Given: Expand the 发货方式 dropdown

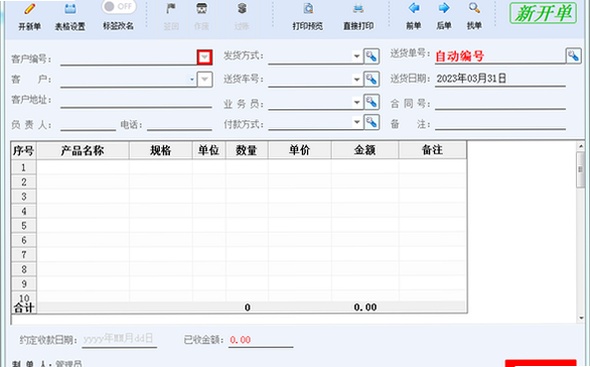Looking at the screenshot, I should [357, 56].
